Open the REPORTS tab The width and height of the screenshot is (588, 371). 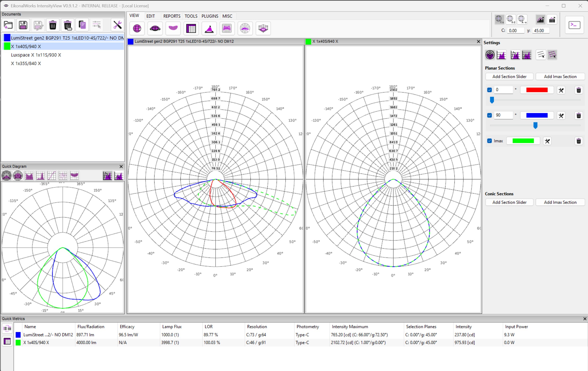coord(172,16)
